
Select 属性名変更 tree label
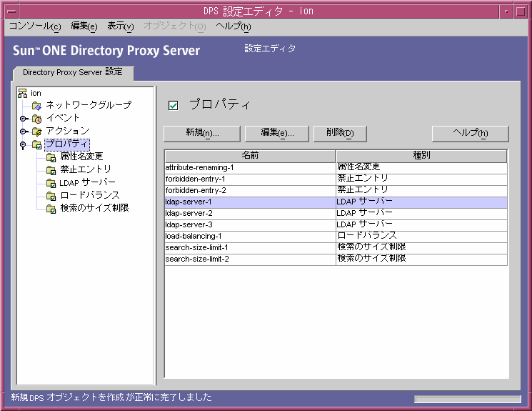tap(81, 157)
